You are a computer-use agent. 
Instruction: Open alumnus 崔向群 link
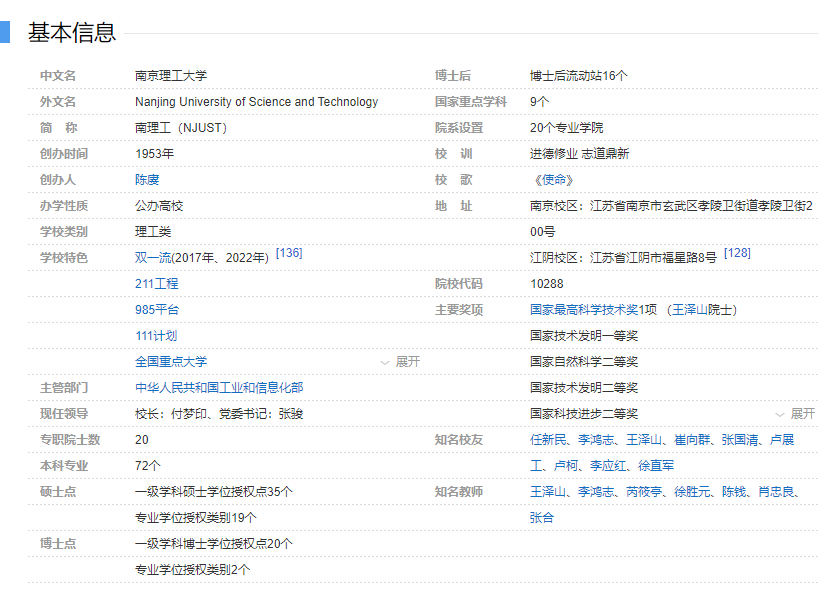[x=692, y=440]
